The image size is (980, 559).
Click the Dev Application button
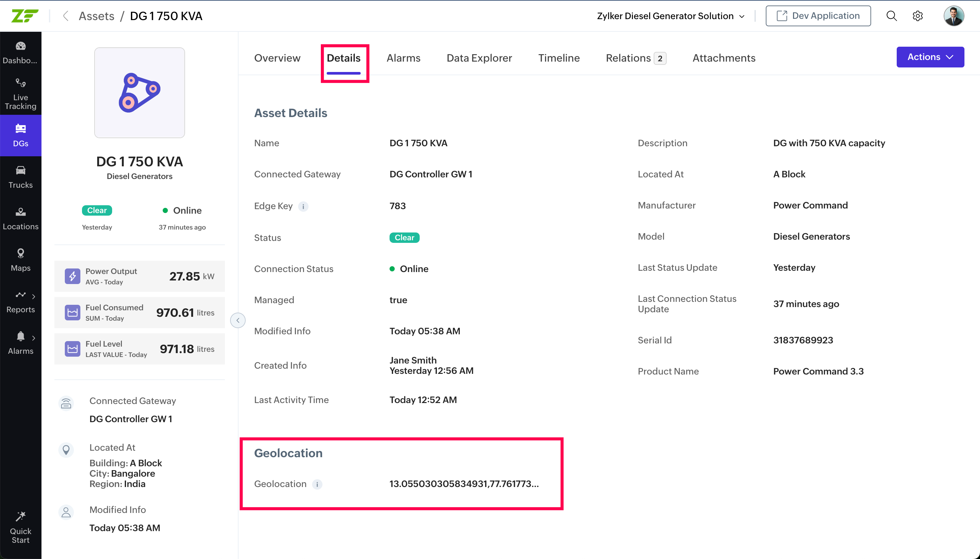coord(818,16)
